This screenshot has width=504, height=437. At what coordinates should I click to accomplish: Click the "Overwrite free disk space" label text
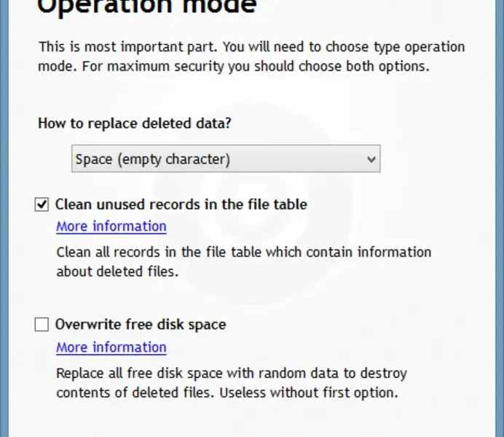point(141,325)
